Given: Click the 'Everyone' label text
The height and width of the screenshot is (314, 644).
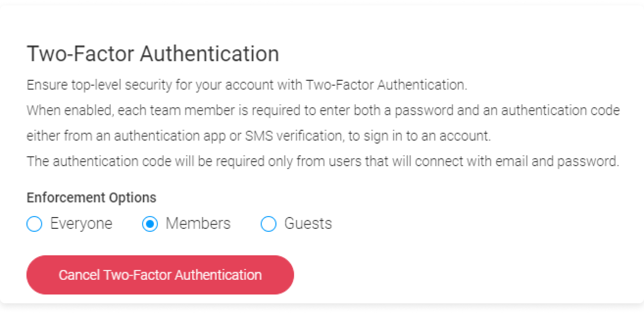Looking at the screenshot, I should click(x=81, y=223).
